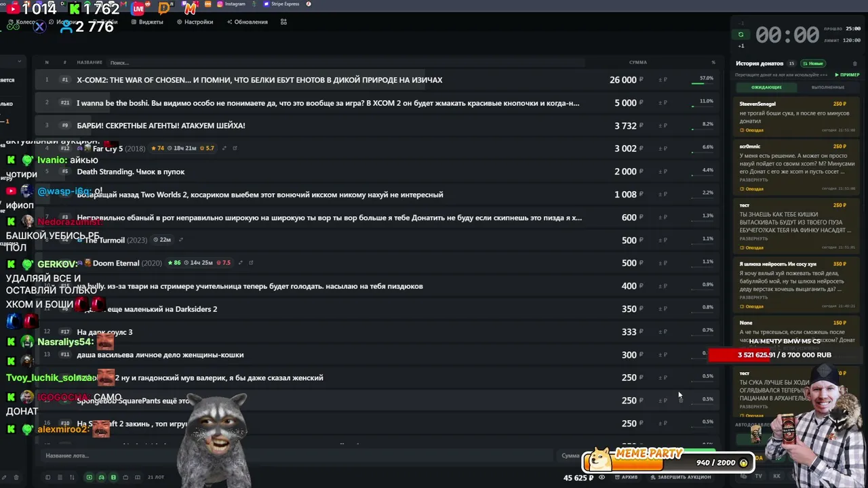Image resolution: width=868 pixels, height=488 pixels.
Task: Open the link icon next to The Turmoil
Action: pyautogui.click(x=180, y=240)
